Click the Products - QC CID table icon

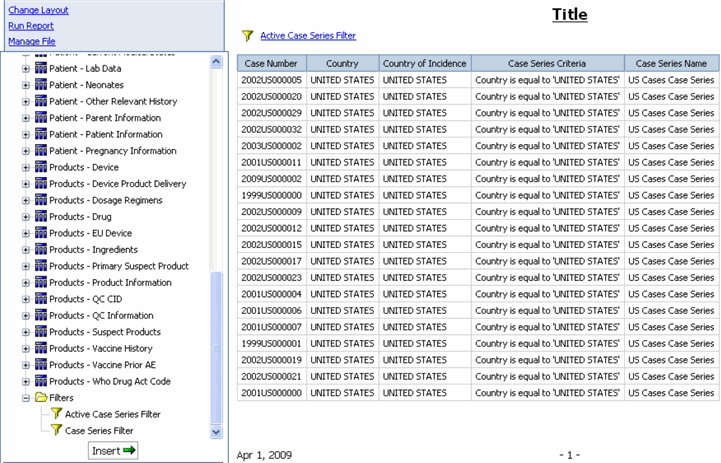point(41,299)
